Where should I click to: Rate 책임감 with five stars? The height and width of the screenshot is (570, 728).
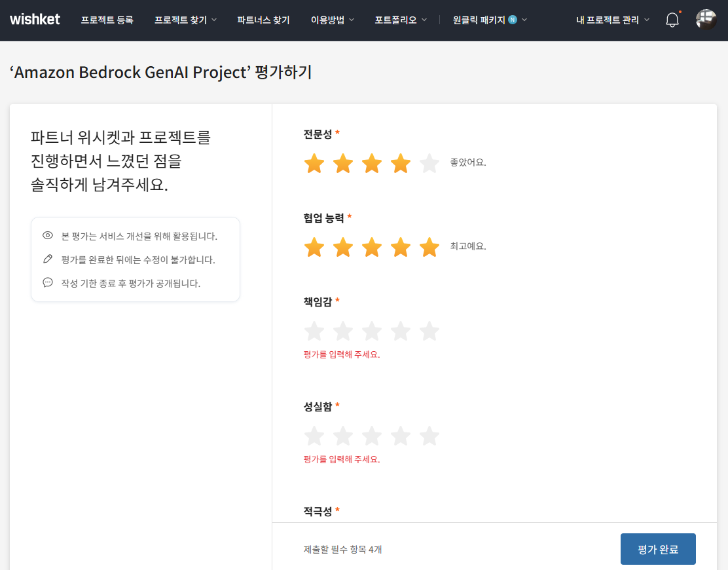coord(429,332)
